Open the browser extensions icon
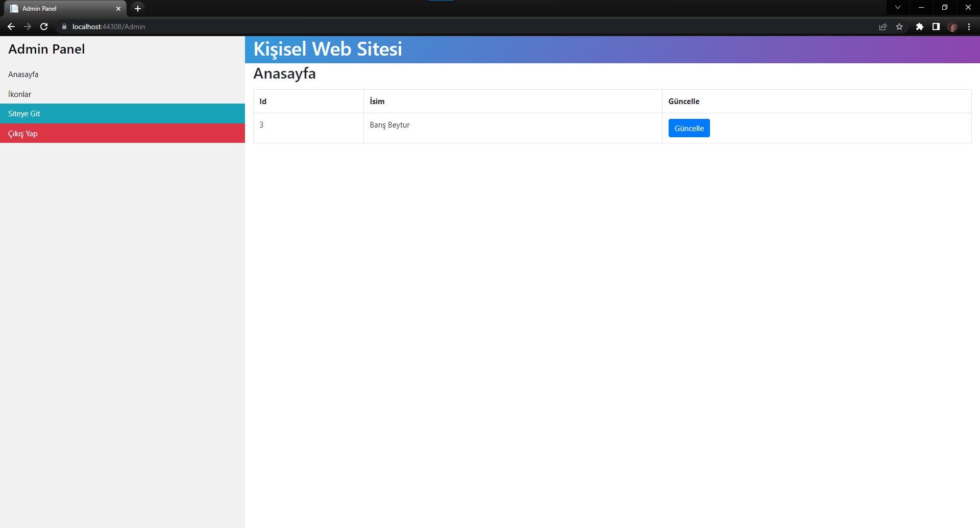Image resolution: width=980 pixels, height=528 pixels. pos(920,27)
